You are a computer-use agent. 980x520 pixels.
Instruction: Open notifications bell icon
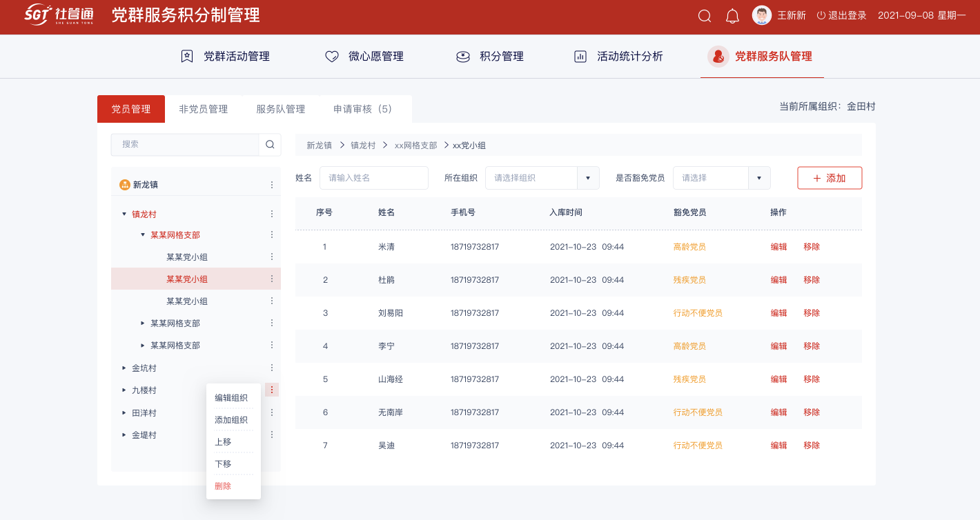tap(732, 16)
